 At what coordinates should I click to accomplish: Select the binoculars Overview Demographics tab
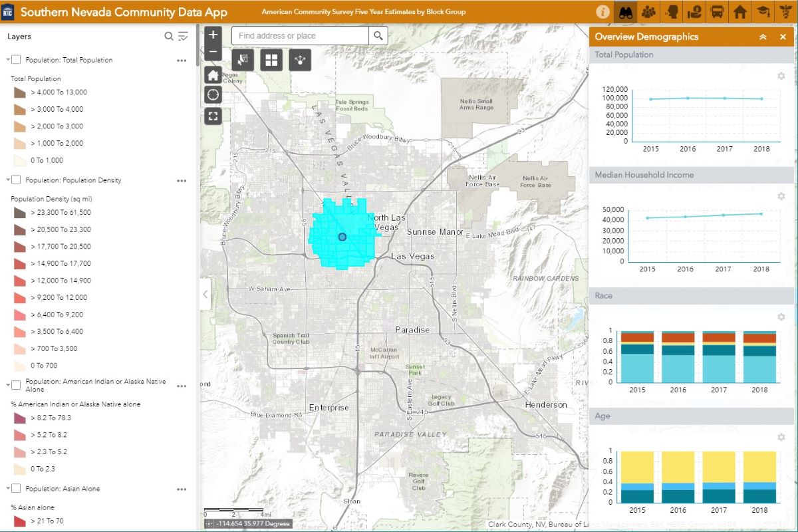(626, 11)
